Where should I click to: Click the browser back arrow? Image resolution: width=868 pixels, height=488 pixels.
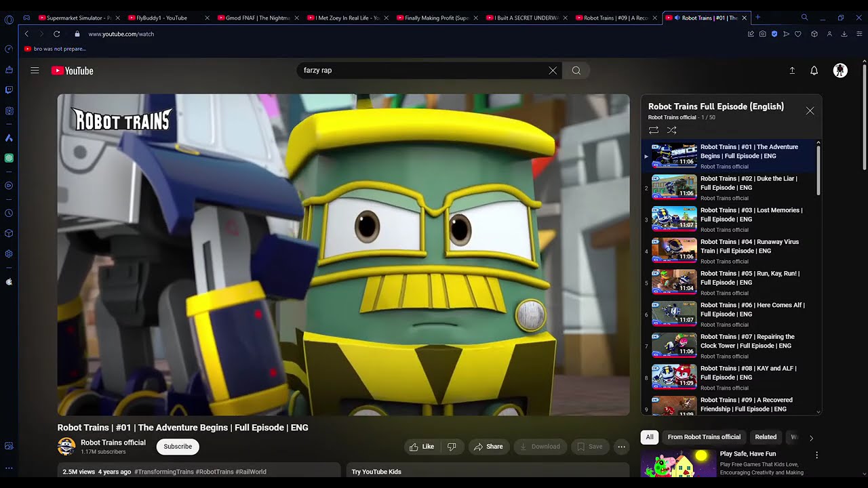[26, 34]
